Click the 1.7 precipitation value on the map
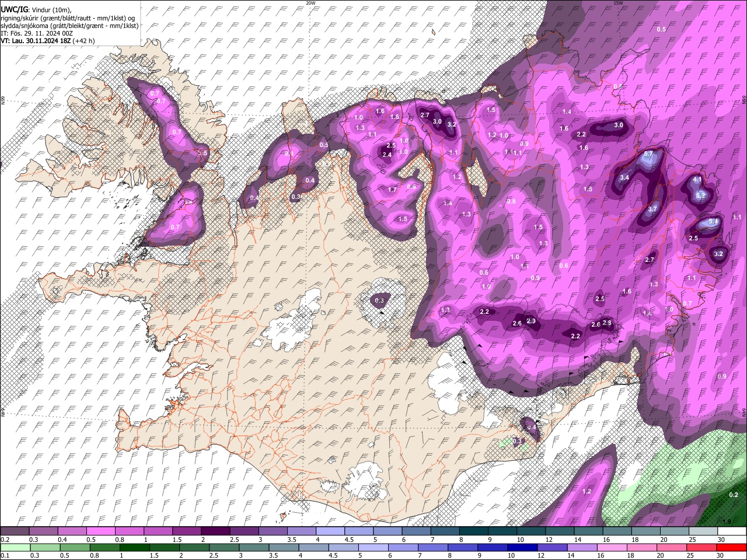747x560 pixels. click(392, 190)
